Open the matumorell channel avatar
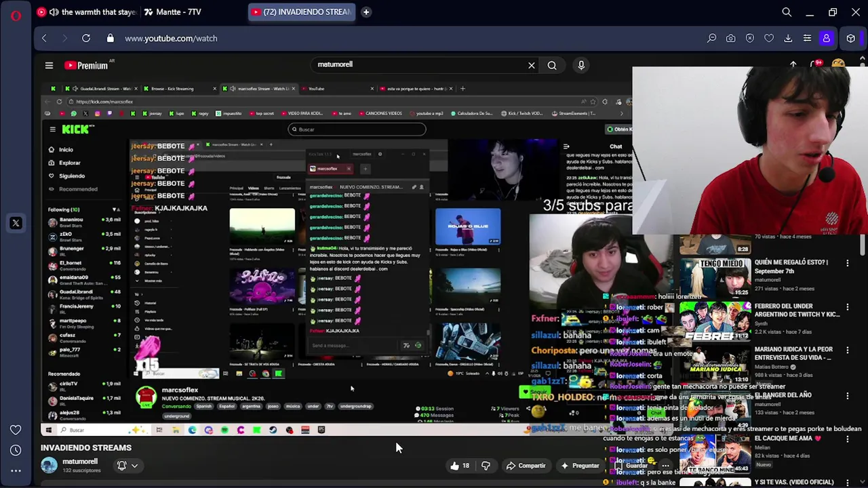The height and width of the screenshot is (488, 868). click(49, 465)
